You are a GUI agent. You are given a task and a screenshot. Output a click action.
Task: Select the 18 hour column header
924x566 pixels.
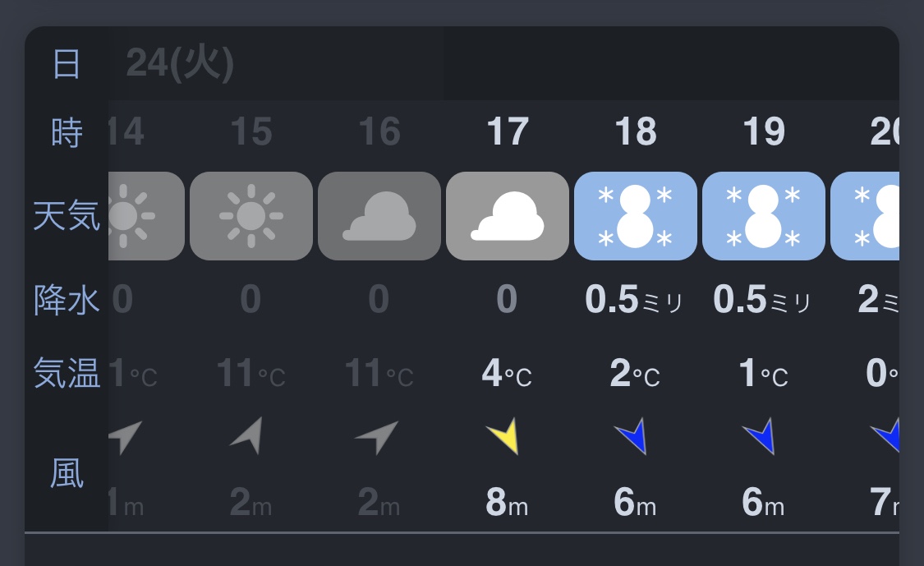tap(636, 131)
